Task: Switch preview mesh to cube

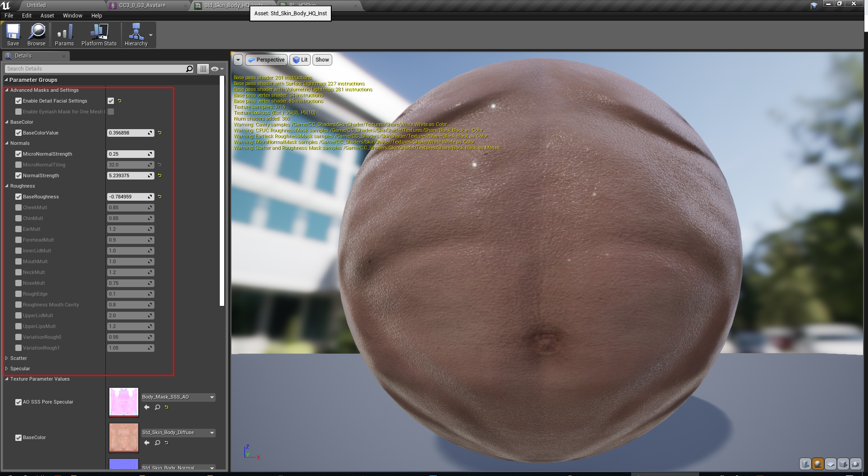Action: click(x=843, y=463)
